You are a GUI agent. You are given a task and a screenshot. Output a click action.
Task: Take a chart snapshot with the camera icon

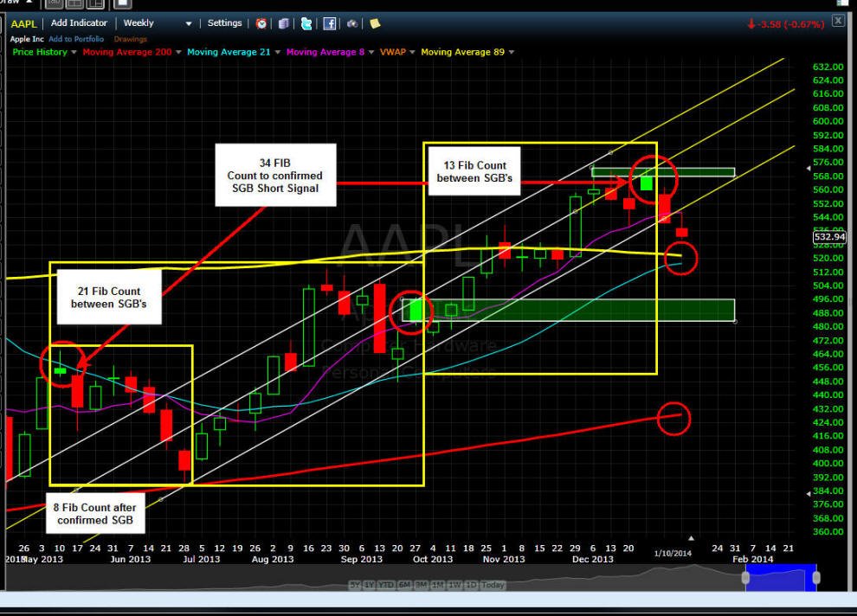[x=352, y=23]
